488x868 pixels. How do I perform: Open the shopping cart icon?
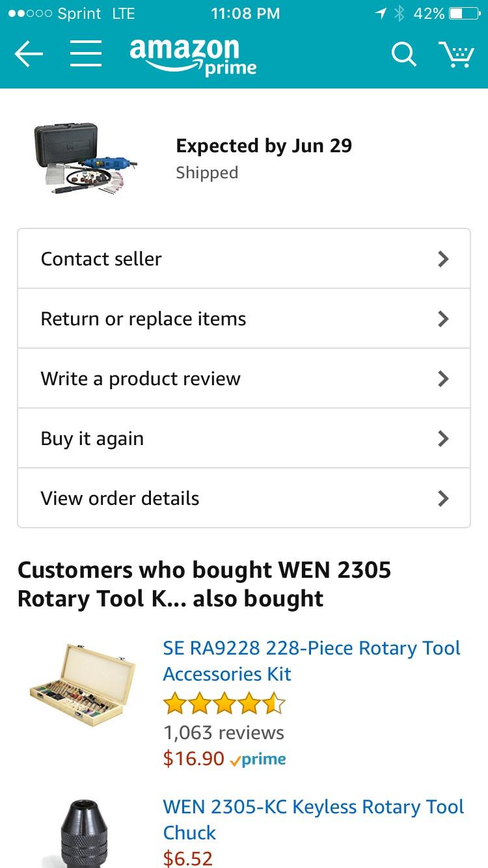(x=455, y=55)
